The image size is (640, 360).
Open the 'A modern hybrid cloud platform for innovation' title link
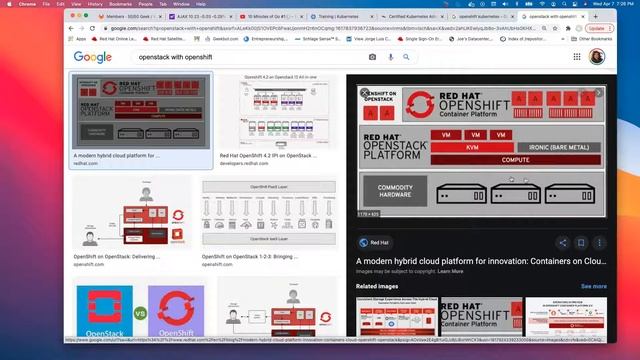point(481,261)
